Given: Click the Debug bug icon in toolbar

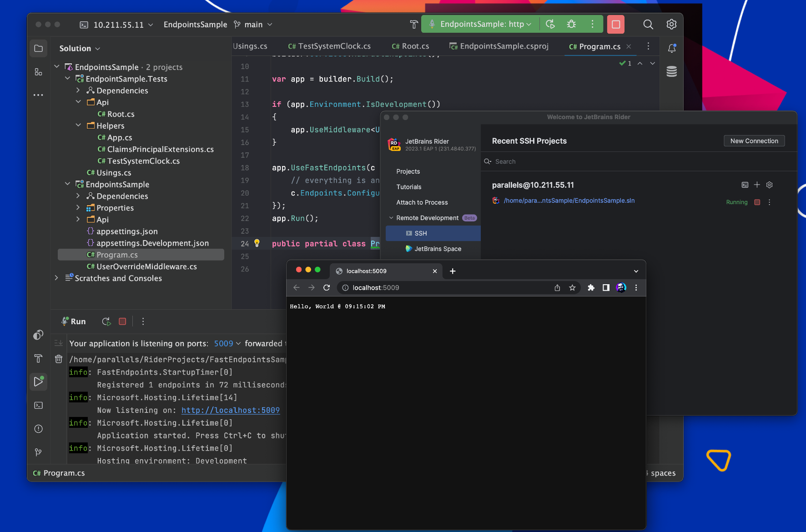Looking at the screenshot, I should 571,25.
